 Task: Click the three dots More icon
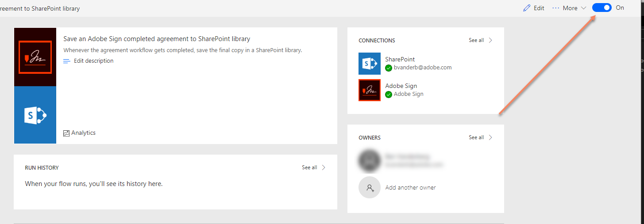[556, 8]
